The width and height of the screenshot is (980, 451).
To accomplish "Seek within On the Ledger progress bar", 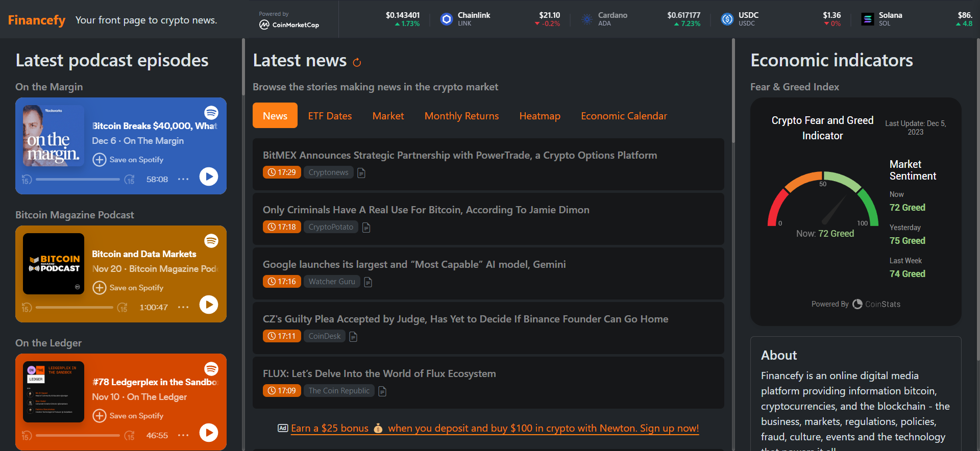I will (x=78, y=436).
